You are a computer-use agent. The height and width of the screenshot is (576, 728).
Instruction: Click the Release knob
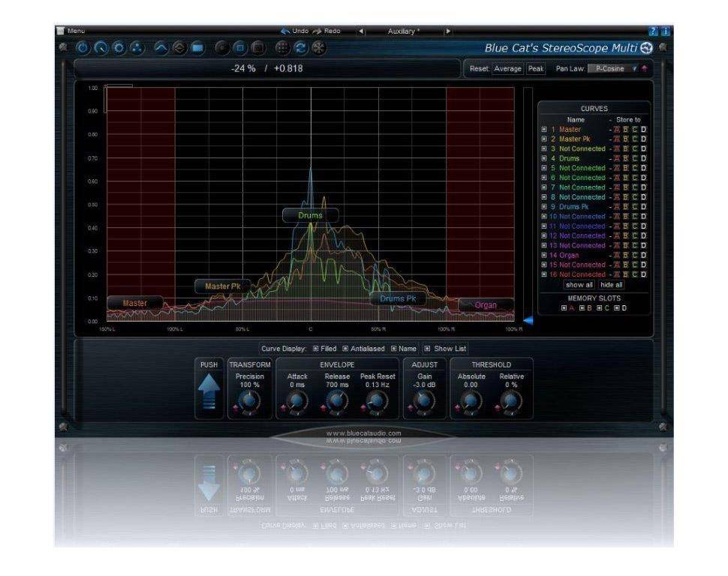337,401
